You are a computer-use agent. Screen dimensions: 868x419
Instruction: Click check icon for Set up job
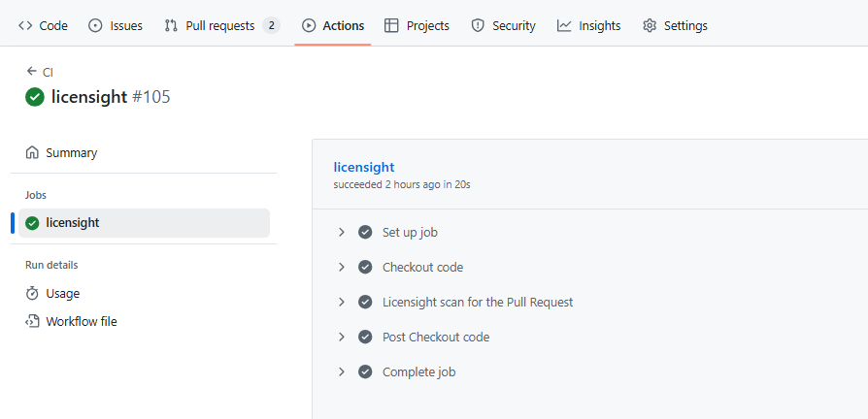coord(365,232)
